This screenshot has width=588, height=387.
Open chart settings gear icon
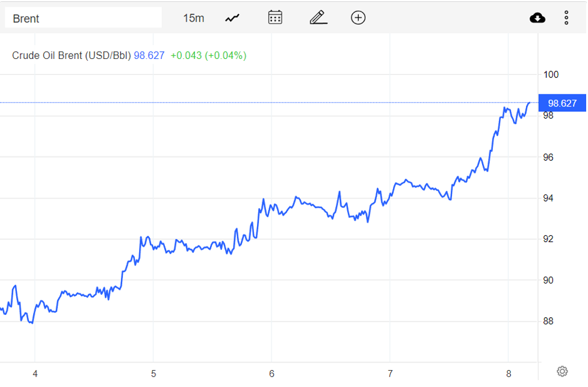562,371
